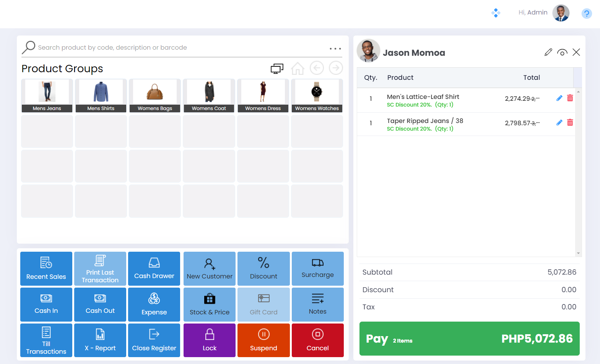Toggle the customer view eye icon
Viewport: 600px width, 364px height.
point(562,52)
